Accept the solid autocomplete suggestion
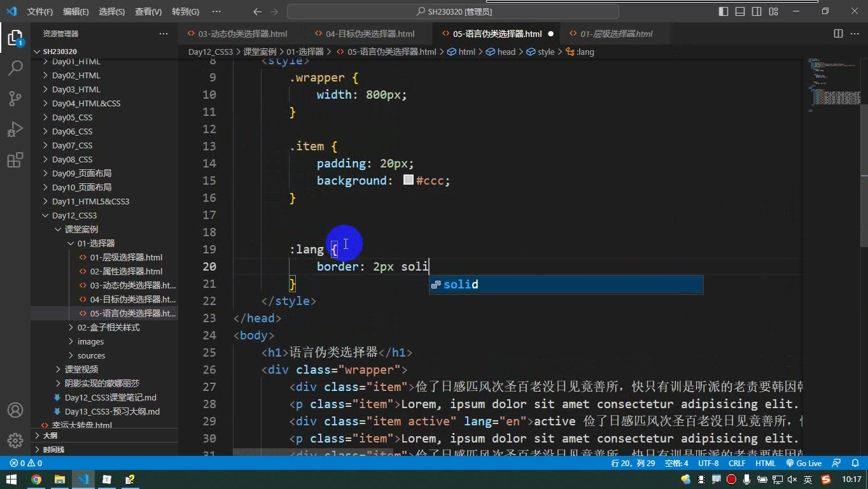The height and width of the screenshot is (489, 868). [566, 285]
